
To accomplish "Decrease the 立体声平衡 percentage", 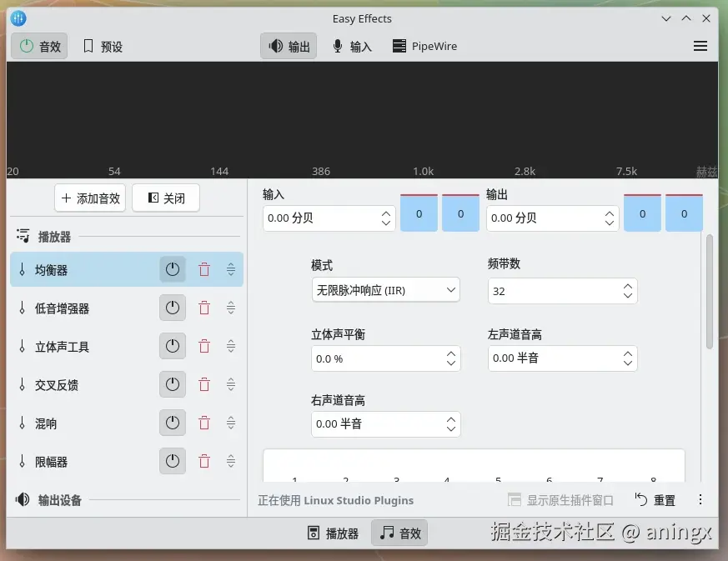I will coord(451,363).
